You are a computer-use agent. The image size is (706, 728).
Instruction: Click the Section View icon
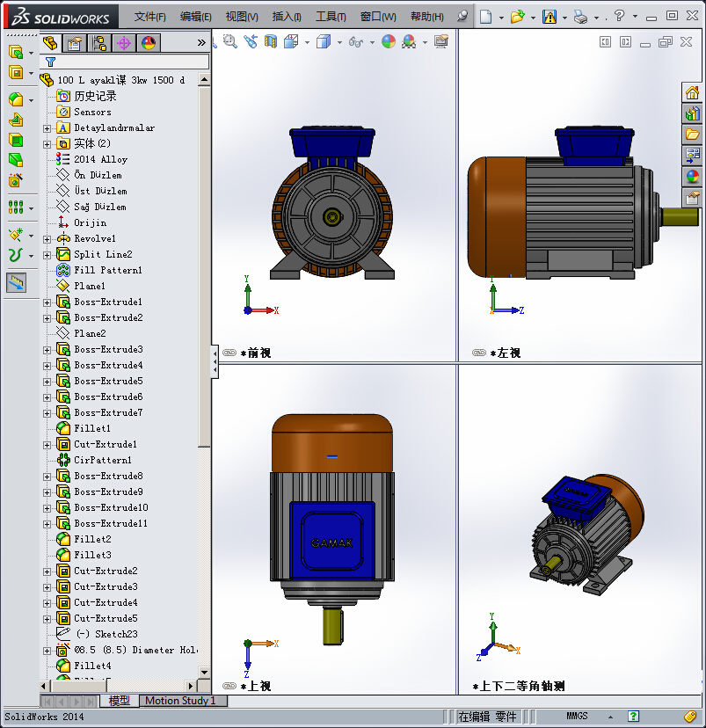coord(271,42)
